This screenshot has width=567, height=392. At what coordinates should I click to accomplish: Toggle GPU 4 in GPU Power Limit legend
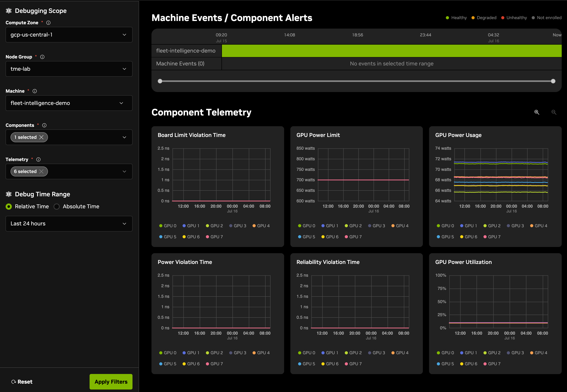[x=400, y=226]
